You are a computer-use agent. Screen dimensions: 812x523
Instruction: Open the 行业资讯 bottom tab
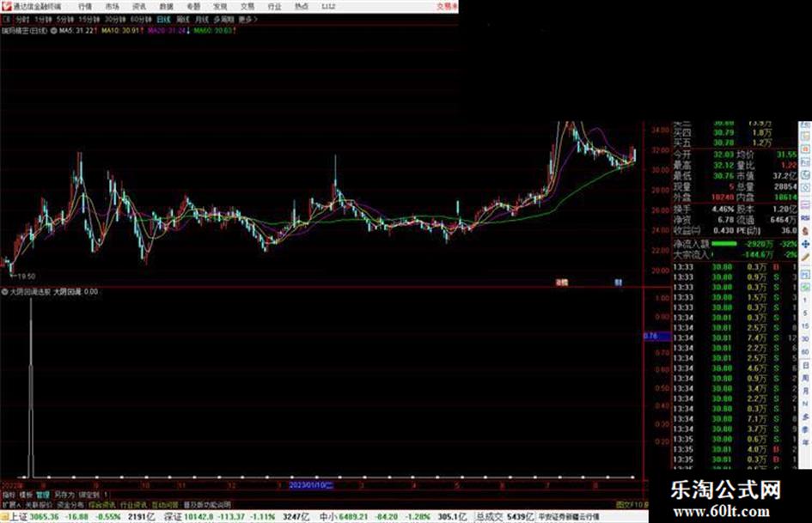pyautogui.click(x=133, y=504)
